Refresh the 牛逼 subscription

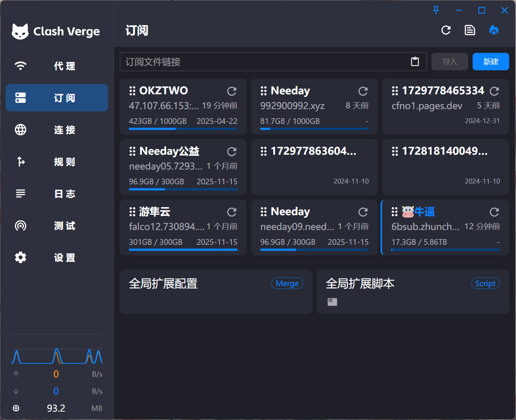[494, 212]
